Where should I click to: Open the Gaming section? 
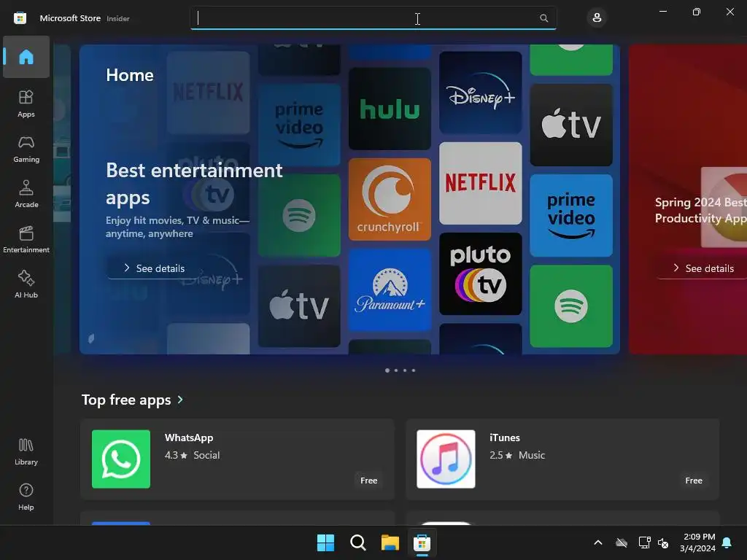[26, 149]
